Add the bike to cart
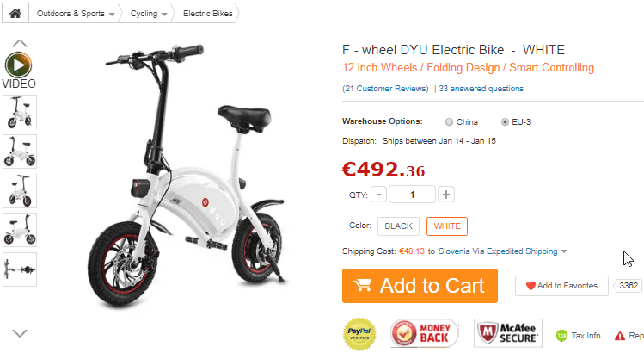The image size is (644, 353). coord(420,286)
